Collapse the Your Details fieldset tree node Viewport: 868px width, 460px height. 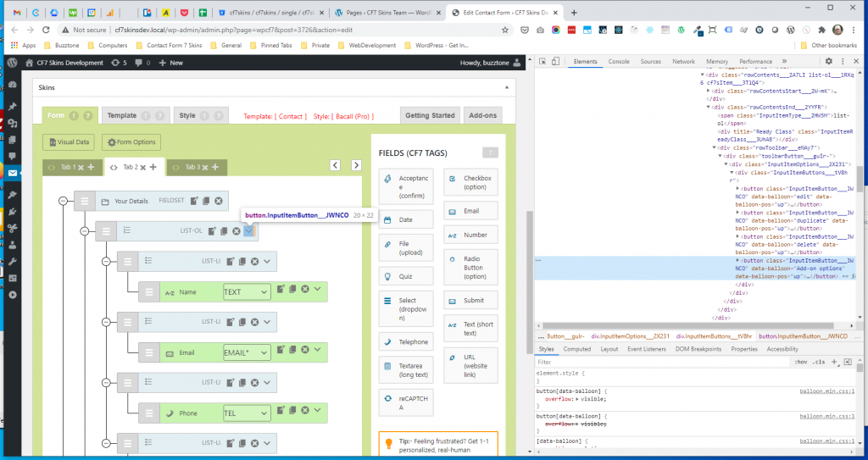(63, 201)
